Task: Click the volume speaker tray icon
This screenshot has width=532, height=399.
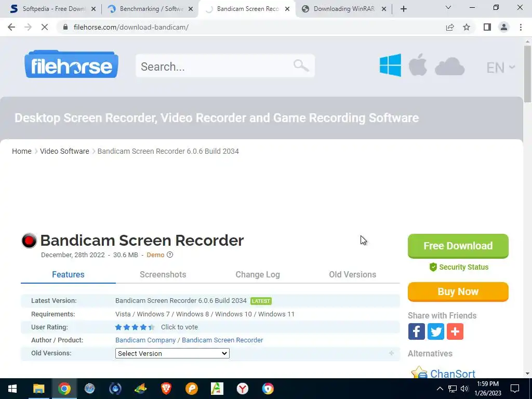Action: click(464, 389)
